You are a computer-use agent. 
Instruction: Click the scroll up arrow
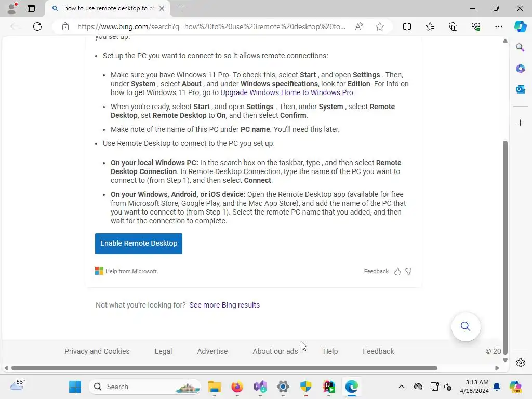click(x=505, y=41)
